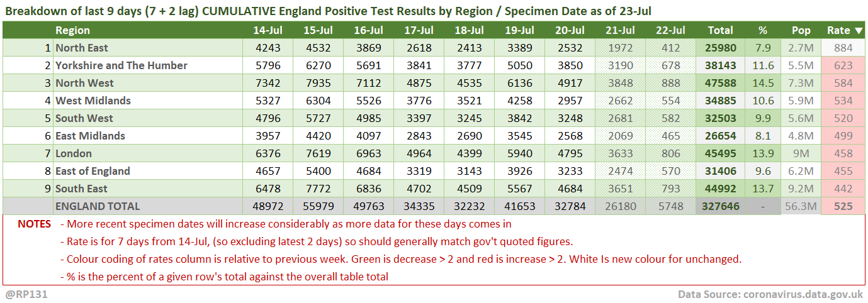Click the Pop column header

click(801, 30)
